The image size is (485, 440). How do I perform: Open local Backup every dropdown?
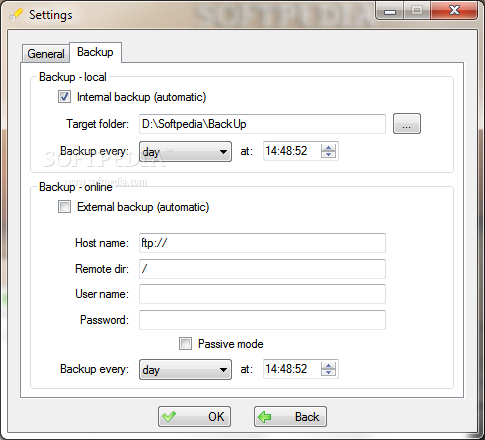point(185,152)
